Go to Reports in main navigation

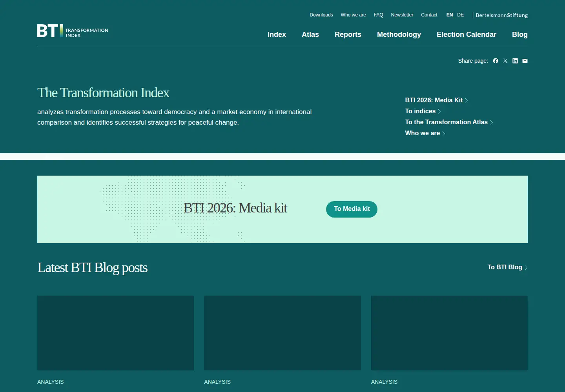coord(348,34)
